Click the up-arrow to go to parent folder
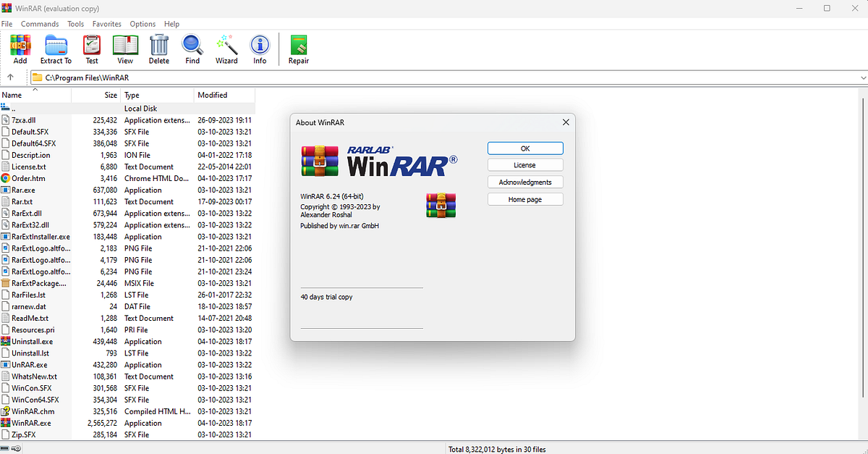868x454 pixels. 10,77
